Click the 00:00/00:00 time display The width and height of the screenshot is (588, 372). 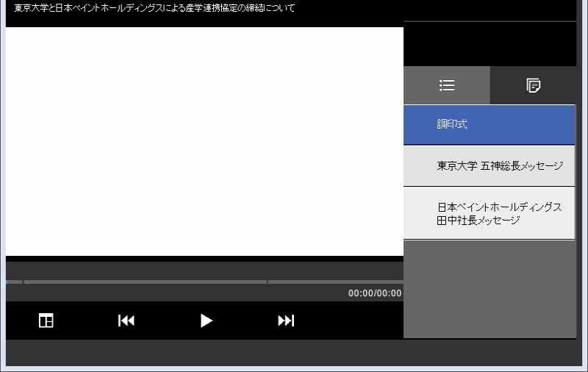tap(375, 293)
